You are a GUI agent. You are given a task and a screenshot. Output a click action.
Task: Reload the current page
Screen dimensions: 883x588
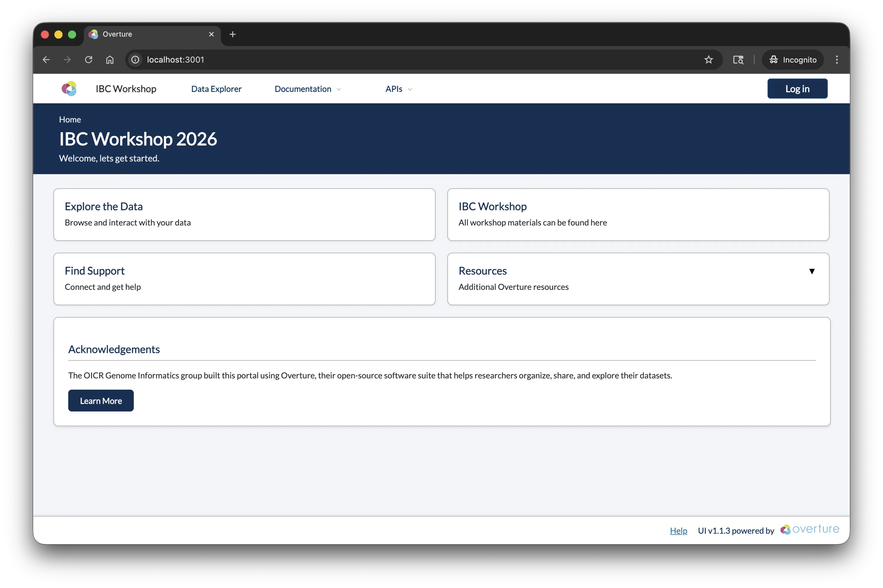tap(89, 60)
